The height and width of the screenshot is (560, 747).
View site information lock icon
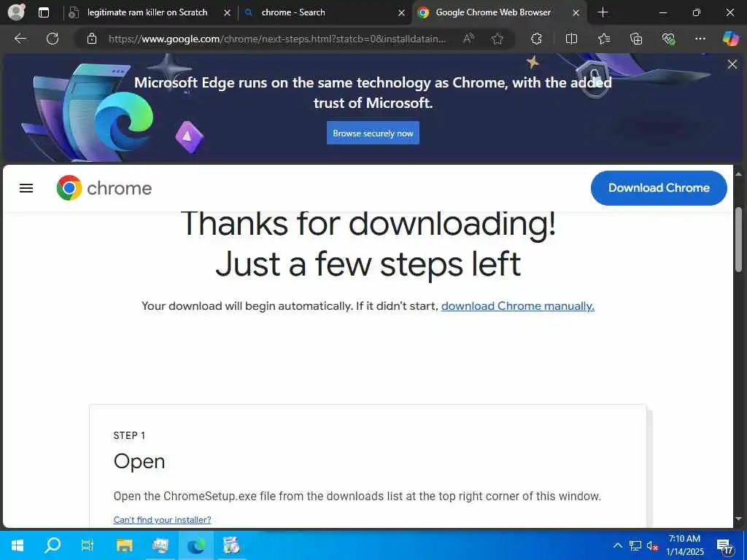click(92, 39)
